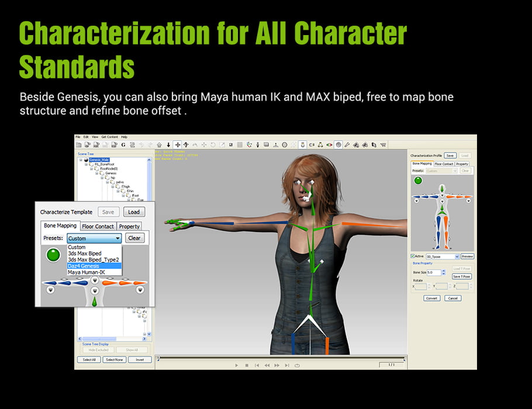
Task: Click the shopping cart toolbar icon
Action: [x=383, y=145]
